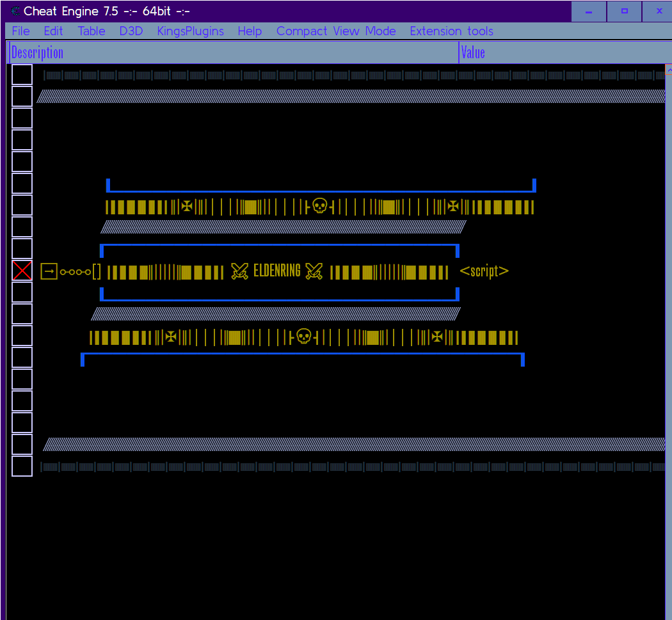Click the skull icon in the lower decorative row
This screenshot has width=672, height=620.
click(304, 337)
